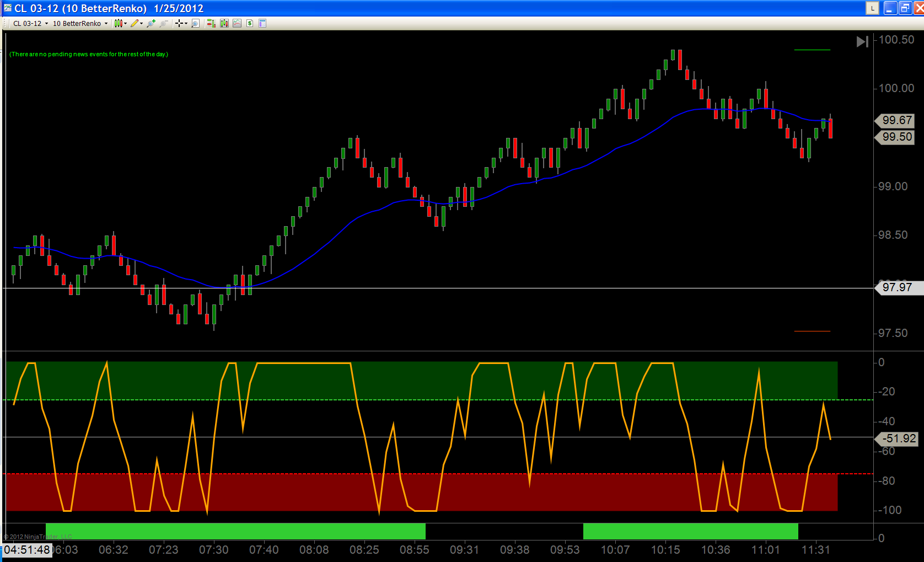Expand the drawing tools dropdown arrow
Screen dimensions: 924x562
click(141, 23)
